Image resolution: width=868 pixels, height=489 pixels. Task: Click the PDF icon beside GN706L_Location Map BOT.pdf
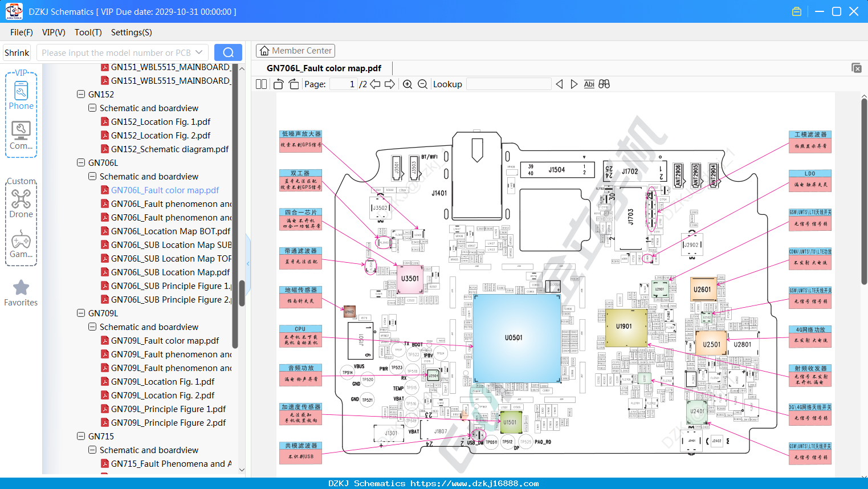tap(105, 231)
